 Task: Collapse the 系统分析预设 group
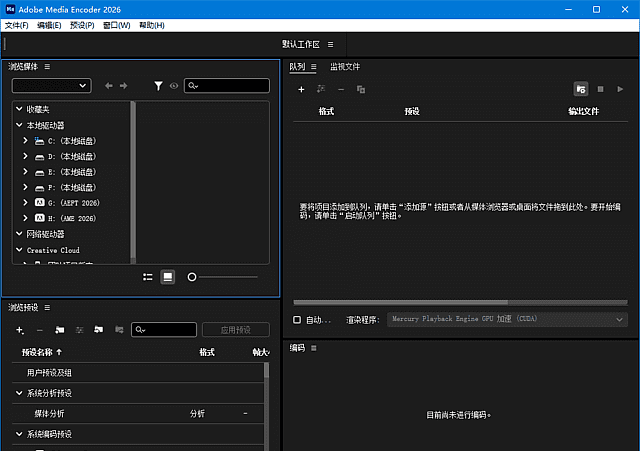coord(19,393)
